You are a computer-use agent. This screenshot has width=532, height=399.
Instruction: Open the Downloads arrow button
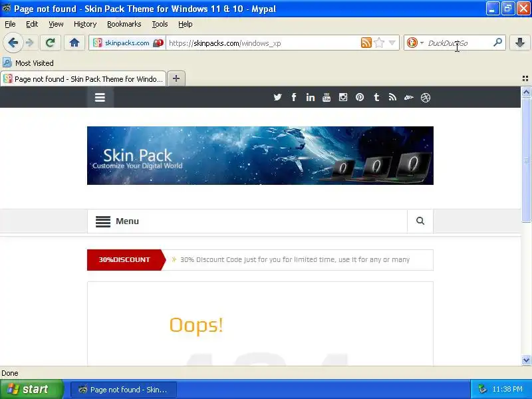click(x=519, y=43)
